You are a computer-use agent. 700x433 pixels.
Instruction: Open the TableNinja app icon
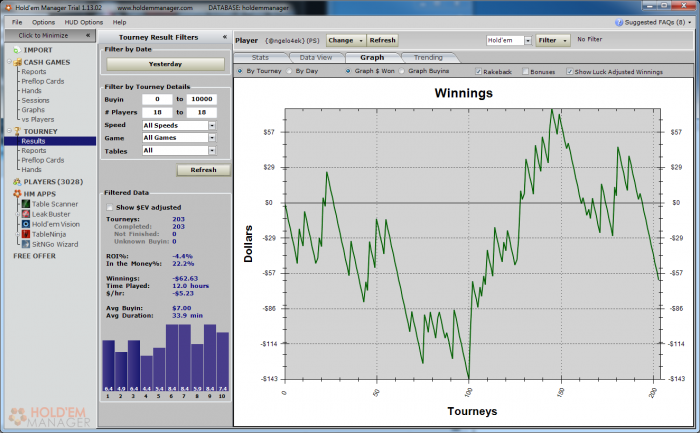click(26, 234)
